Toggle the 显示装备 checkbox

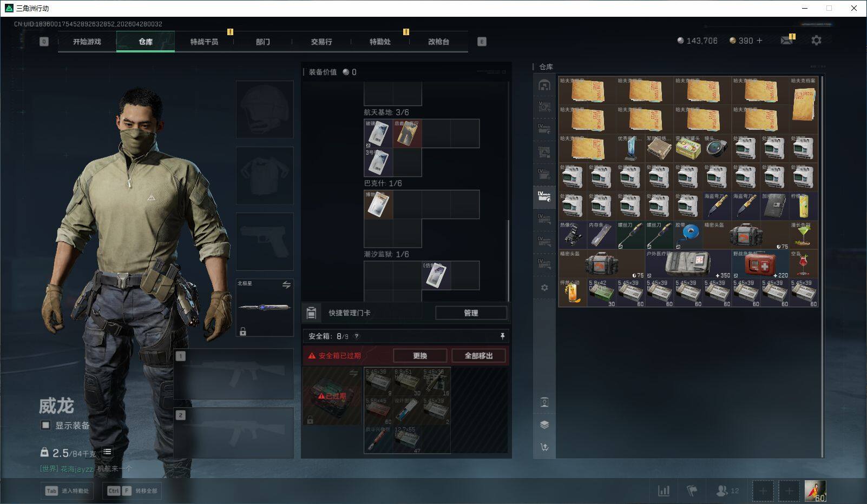tap(45, 425)
